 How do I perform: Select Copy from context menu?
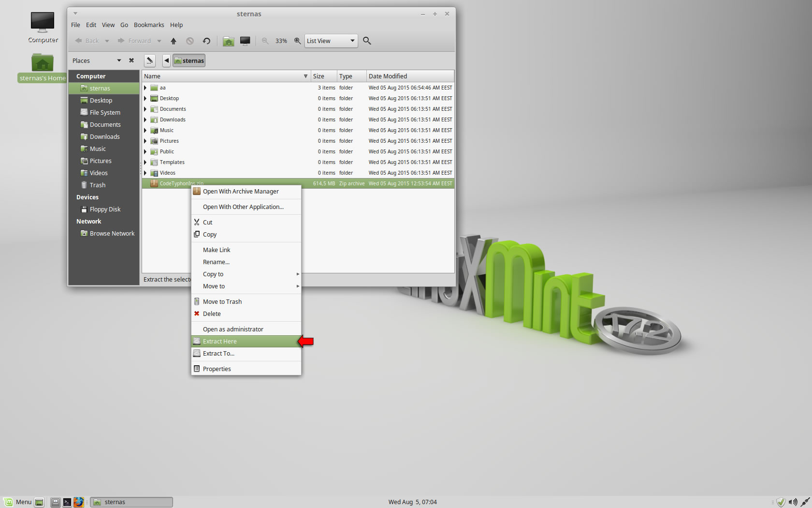pos(246,235)
